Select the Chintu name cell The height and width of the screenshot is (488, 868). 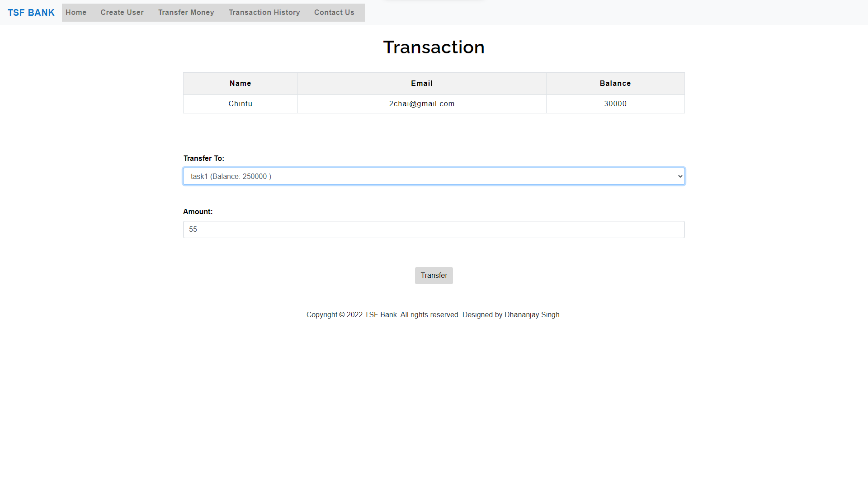pyautogui.click(x=240, y=103)
